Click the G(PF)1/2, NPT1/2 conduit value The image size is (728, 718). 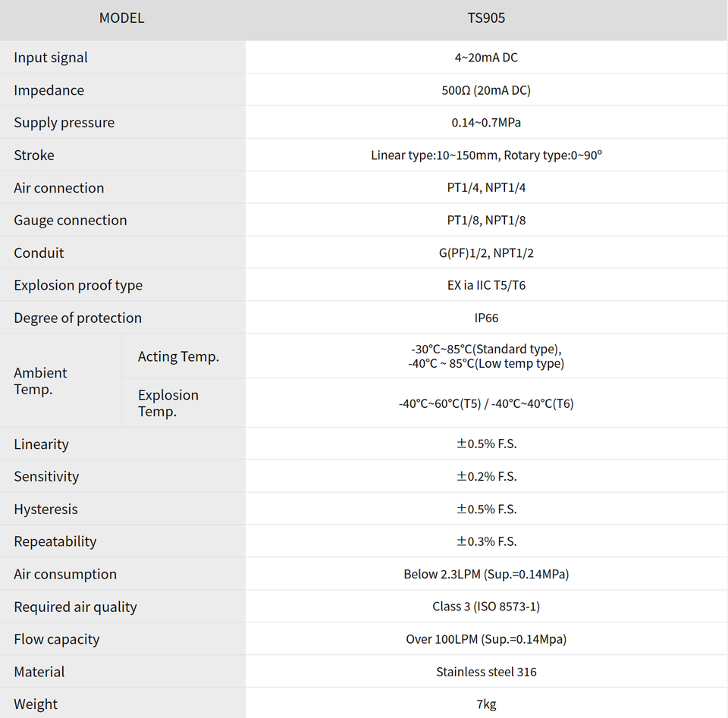coord(486,253)
